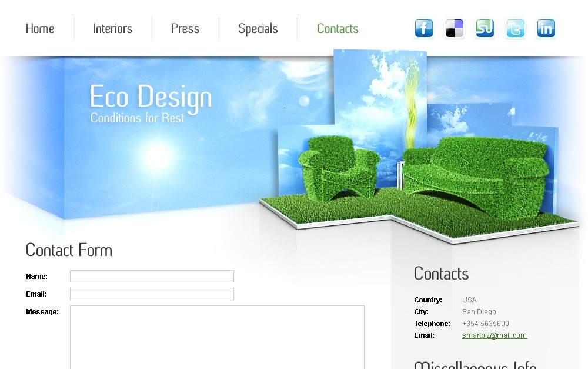
Task: Open the Facebook social icon
Action: tap(424, 28)
